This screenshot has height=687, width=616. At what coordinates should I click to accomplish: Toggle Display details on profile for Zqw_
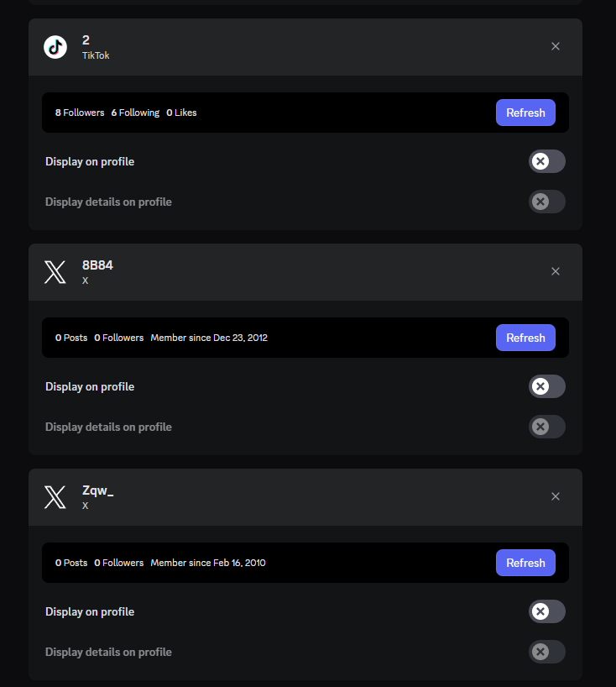click(x=547, y=652)
